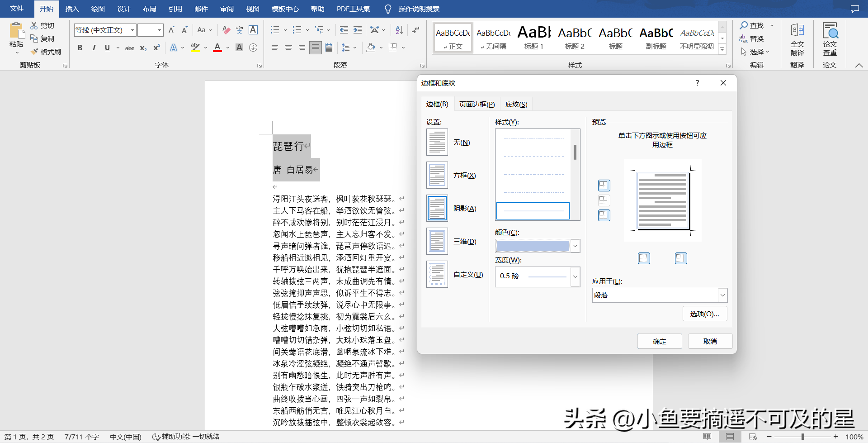Switch to the Layout ribbon tab

tap(149, 9)
